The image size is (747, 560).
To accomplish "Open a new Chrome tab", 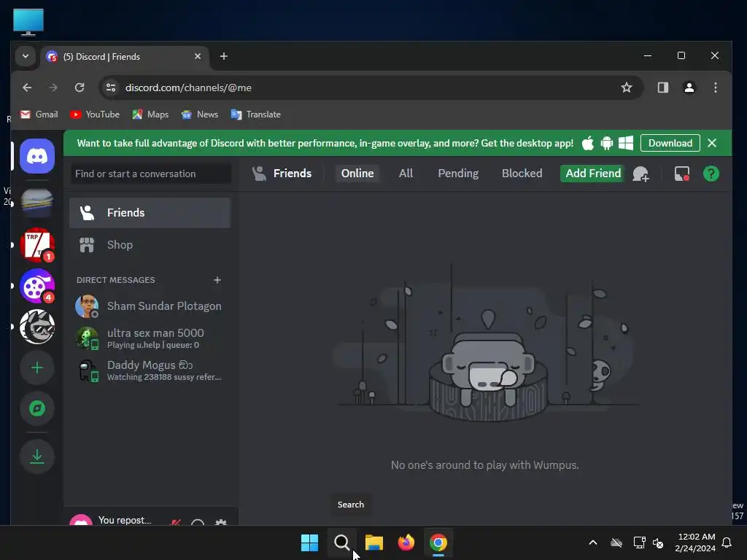I will click(x=223, y=56).
